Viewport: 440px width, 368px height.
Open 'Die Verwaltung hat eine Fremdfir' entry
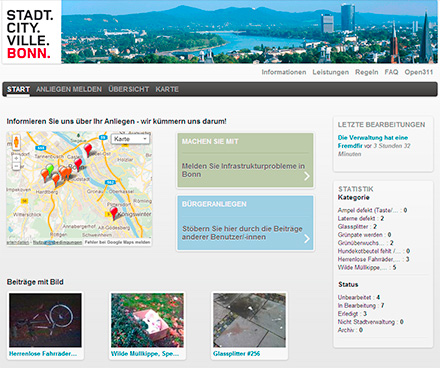click(373, 142)
